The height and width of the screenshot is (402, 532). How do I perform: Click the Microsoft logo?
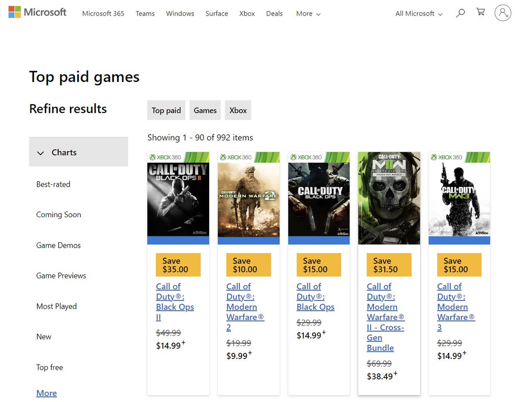[x=37, y=12]
